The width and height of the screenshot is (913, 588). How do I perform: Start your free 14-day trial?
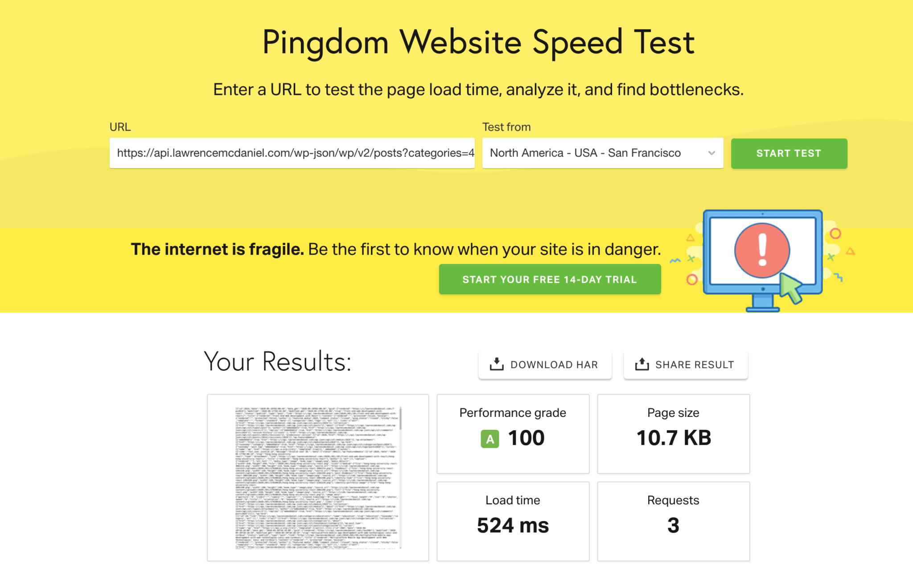550,279
